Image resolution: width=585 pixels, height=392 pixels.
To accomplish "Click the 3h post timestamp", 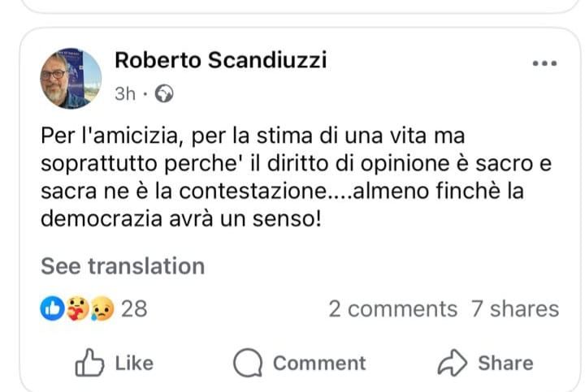I will (x=125, y=93).
